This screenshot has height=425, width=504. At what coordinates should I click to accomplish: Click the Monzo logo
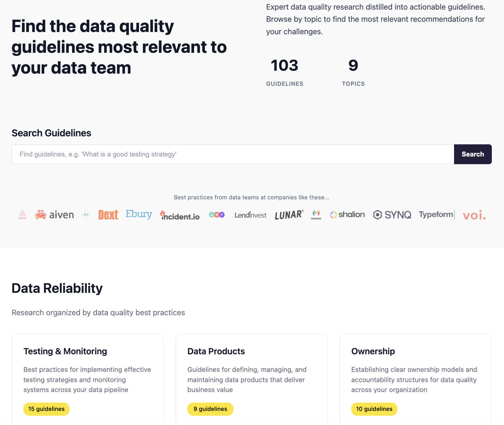pos(316,215)
